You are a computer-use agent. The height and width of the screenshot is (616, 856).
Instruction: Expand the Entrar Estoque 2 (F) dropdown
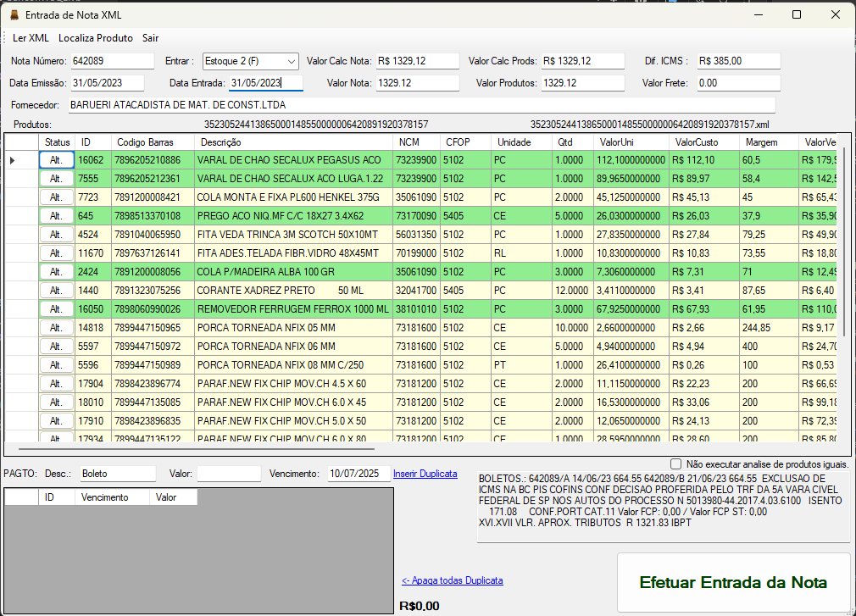291,61
